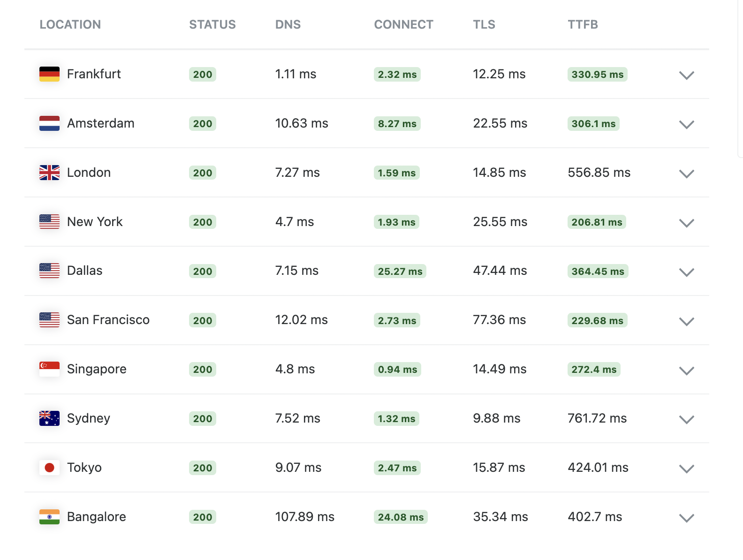Click the Japanese flag icon beside Tokyo

[49, 468]
